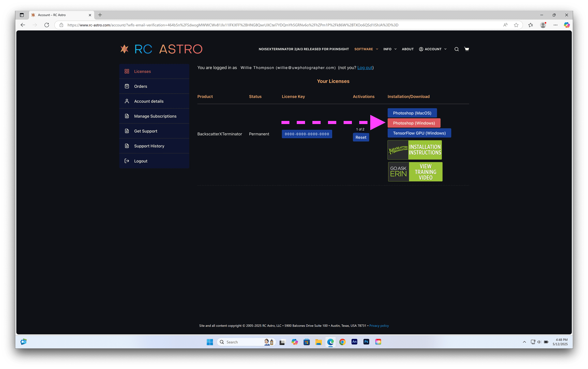Open the site search magnifier icon
Viewport: 588px width, 369px height.
[456, 49]
